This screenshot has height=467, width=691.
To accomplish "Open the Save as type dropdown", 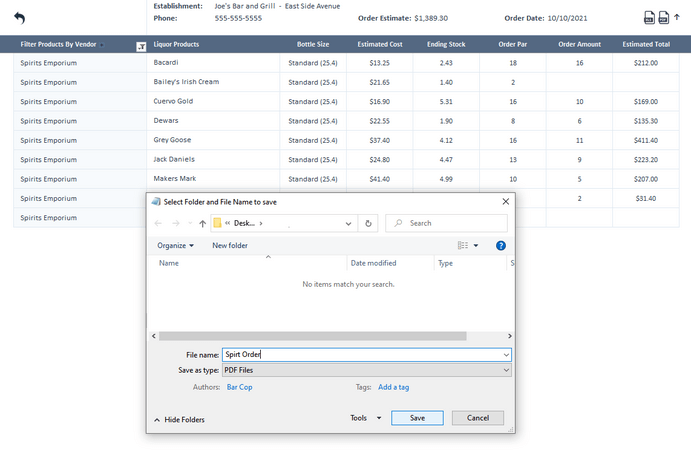I will pos(367,370).
